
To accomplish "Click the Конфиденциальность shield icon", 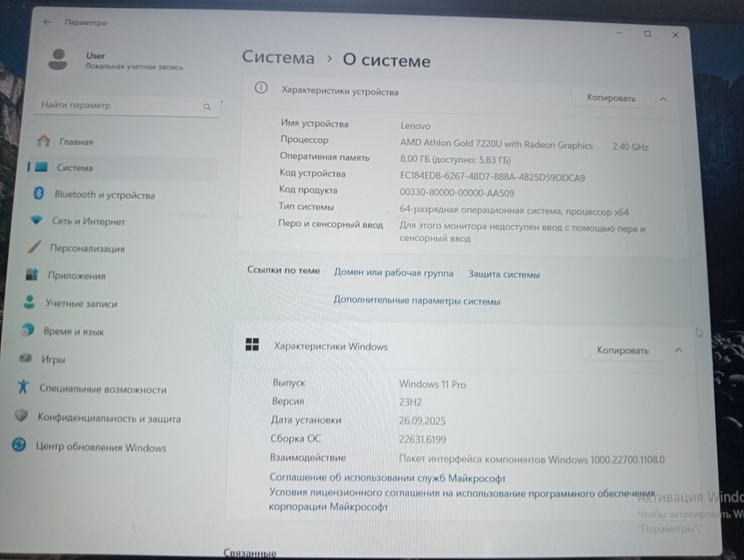I will pos(21,416).
